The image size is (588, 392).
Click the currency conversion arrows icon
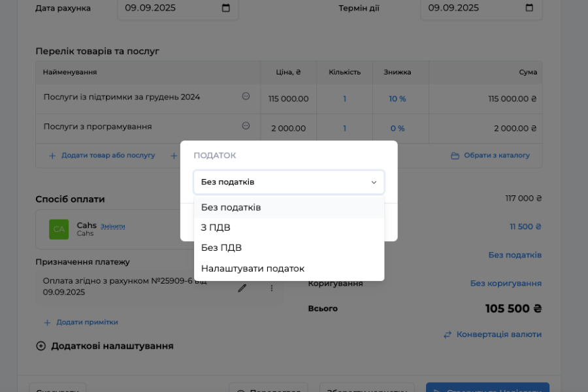[x=448, y=334]
